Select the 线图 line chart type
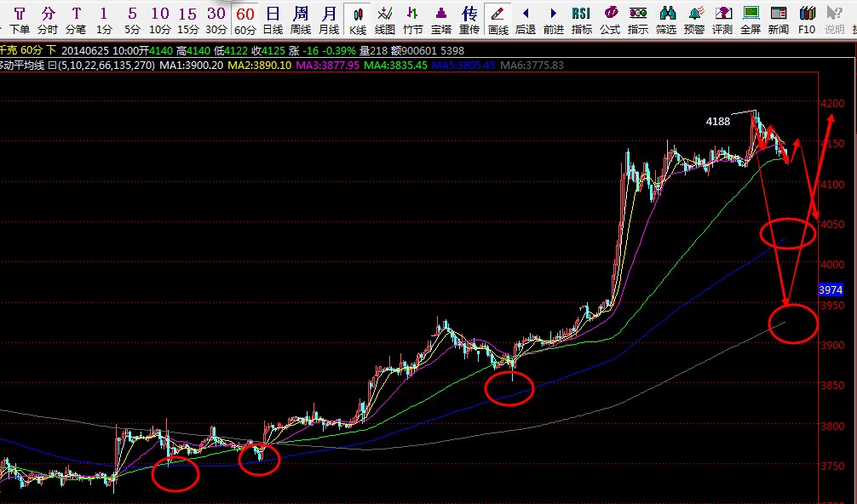 [385, 20]
